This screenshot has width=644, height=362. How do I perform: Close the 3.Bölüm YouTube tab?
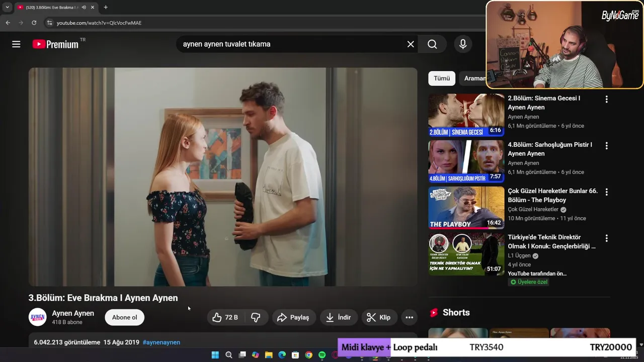93,8
